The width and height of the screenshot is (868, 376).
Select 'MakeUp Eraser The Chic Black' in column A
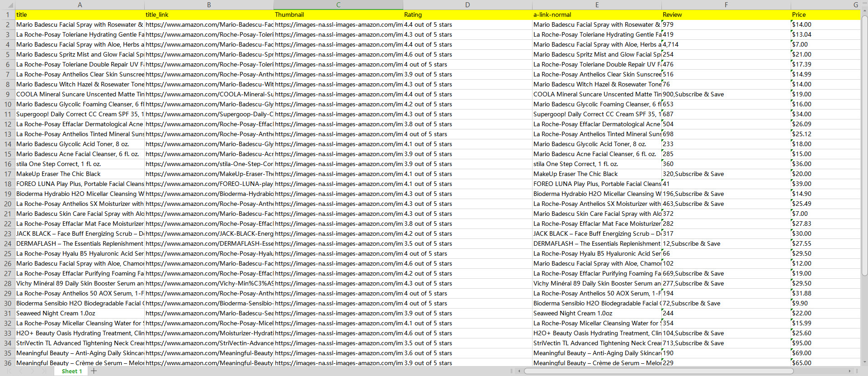[x=80, y=174]
